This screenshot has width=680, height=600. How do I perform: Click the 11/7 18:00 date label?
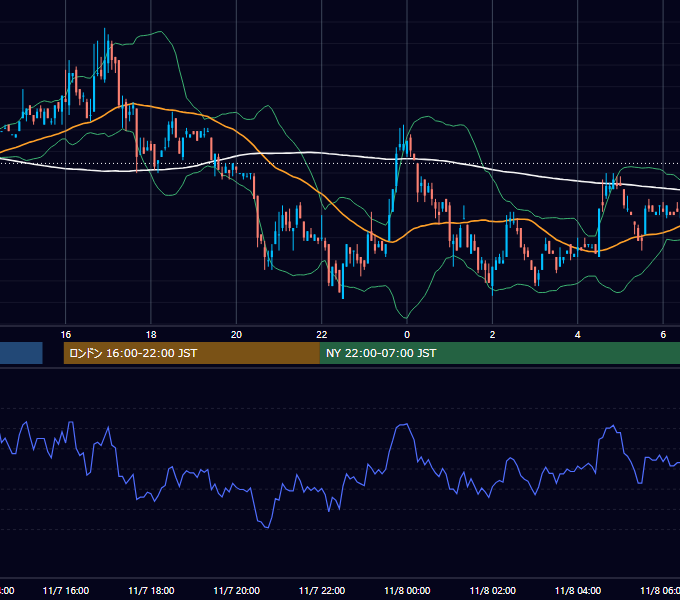[151, 591]
